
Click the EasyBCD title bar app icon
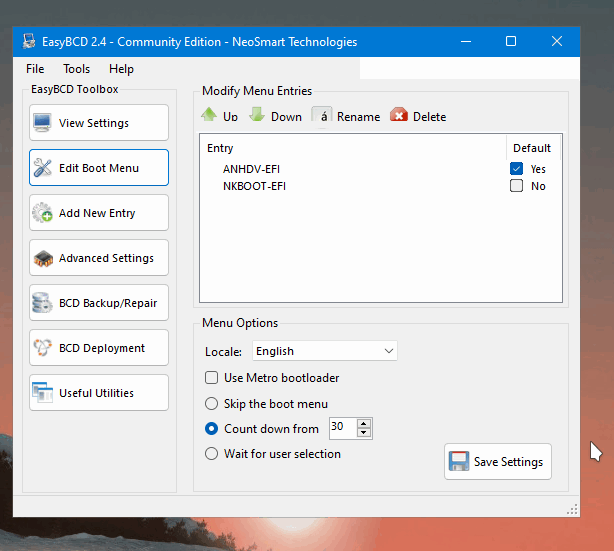pyautogui.click(x=29, y=42)
